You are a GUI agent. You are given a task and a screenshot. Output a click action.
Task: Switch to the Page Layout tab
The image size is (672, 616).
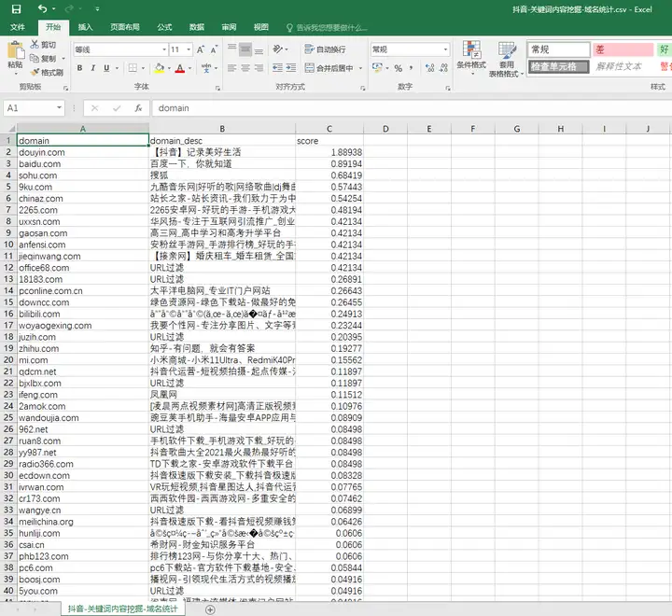tap(125, 27)
